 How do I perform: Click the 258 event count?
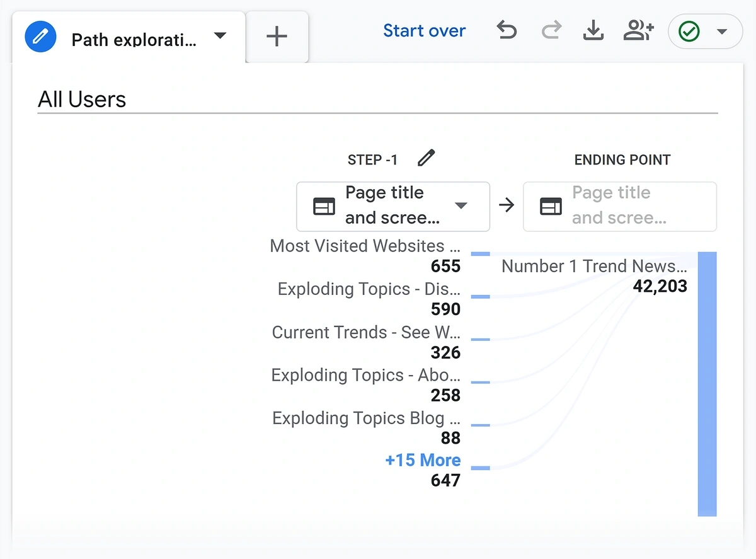pos(446,395)
